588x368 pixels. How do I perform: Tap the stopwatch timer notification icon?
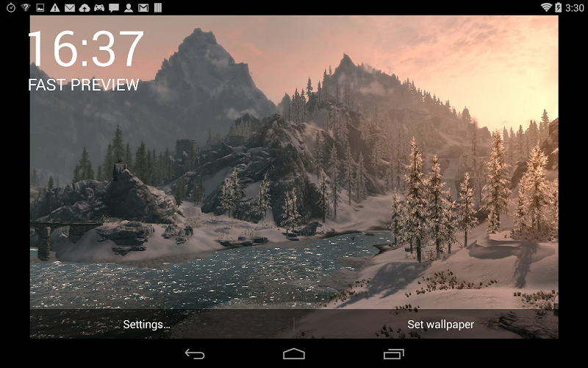[x=11, y=7]
